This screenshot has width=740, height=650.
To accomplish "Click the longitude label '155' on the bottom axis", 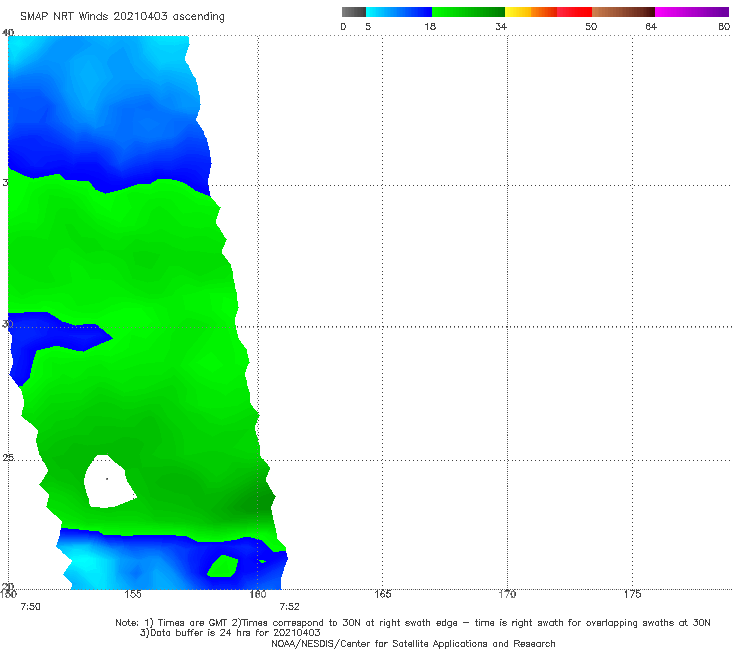I will click(133, 594).
